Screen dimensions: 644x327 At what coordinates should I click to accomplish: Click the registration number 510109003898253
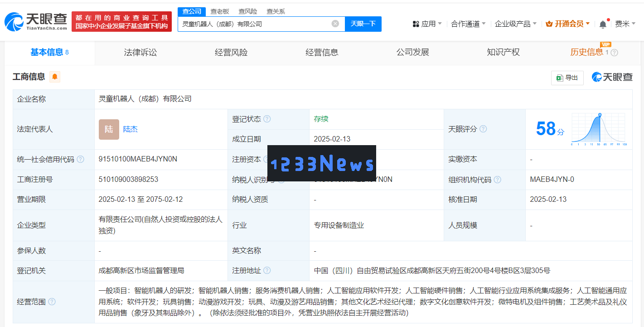(128, 180)
